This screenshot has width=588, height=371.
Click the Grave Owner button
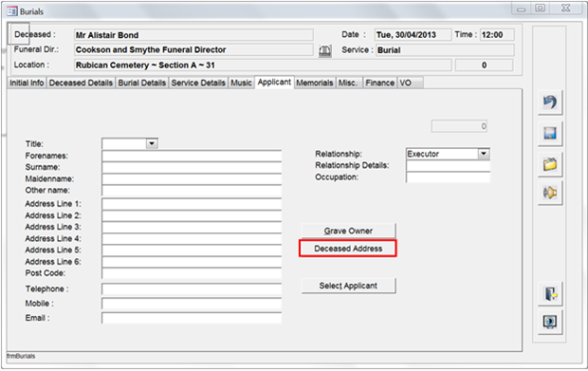[348, 231]
